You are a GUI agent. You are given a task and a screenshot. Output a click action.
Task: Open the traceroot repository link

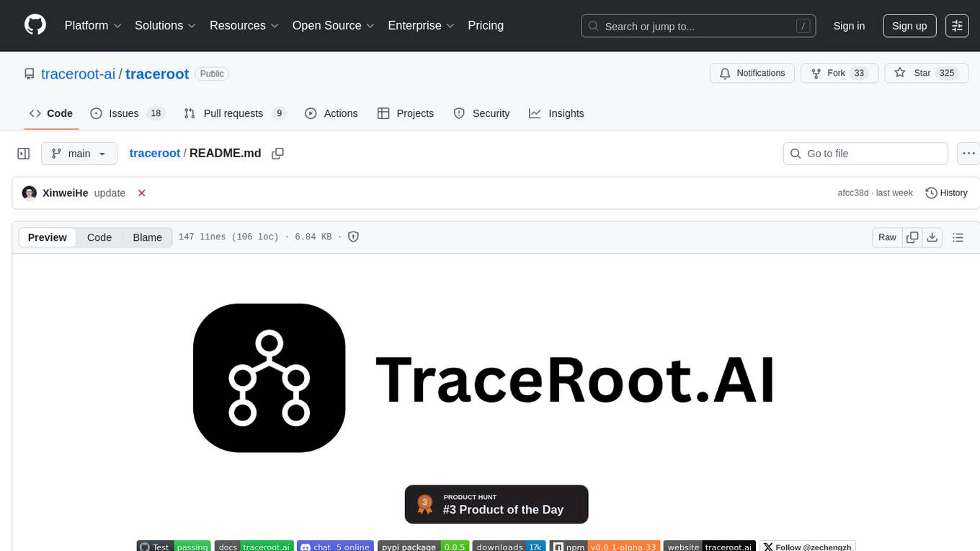pyautogui.click(x=157, y=74)
